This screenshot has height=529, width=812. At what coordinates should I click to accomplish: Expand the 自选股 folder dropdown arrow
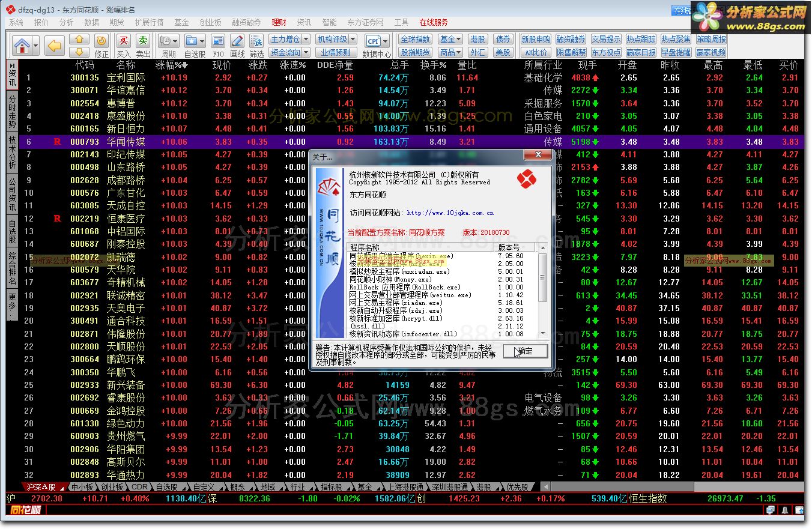tap(202, 41)
